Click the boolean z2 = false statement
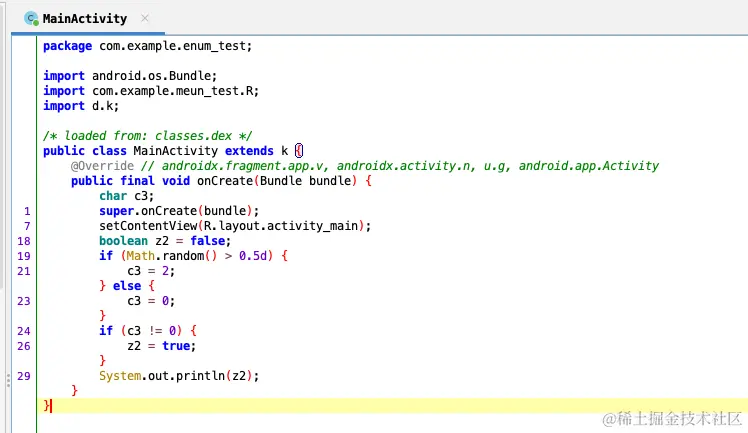The image size is (748, 433). (x=165, y=241)
